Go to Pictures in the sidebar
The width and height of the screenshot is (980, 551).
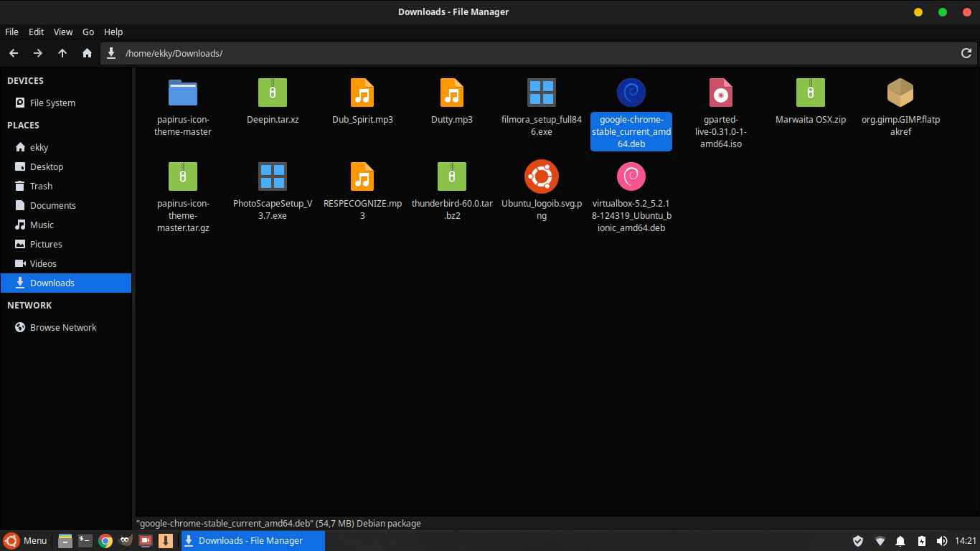tap(46, 244)
